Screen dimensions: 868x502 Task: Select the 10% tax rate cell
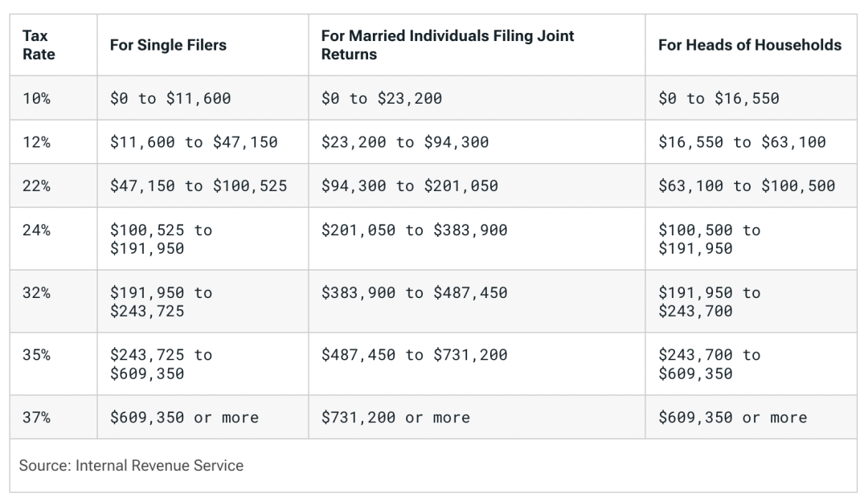click(x=37, y=99)
